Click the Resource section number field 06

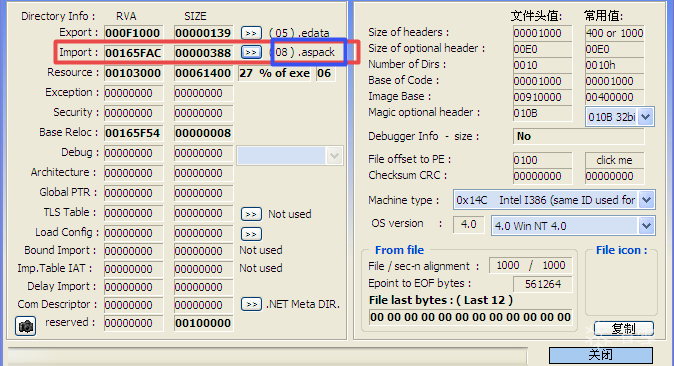pyautogui.click(x=325, y=73)
